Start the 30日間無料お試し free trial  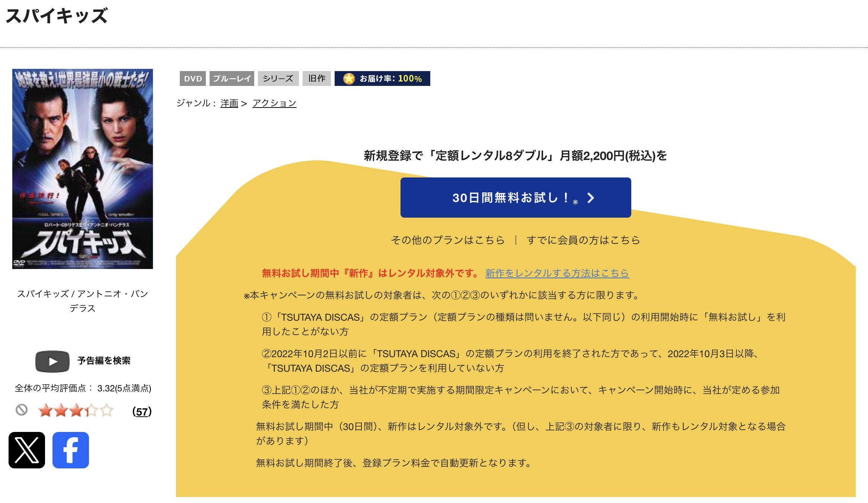tap(516, 198)
